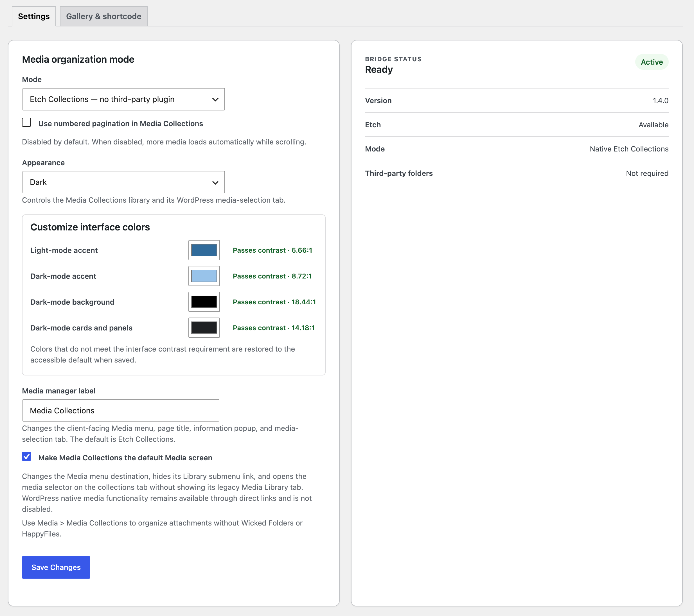Click the Etch status value Available

653,125
